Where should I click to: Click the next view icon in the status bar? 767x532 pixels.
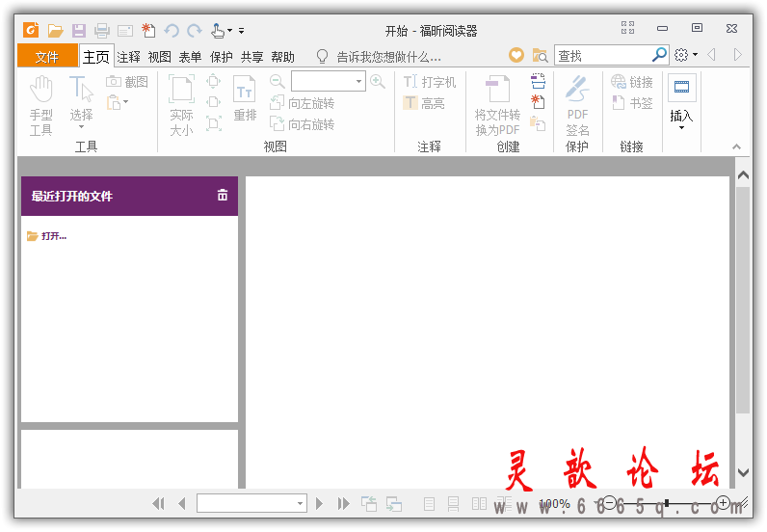coord(394,503)
